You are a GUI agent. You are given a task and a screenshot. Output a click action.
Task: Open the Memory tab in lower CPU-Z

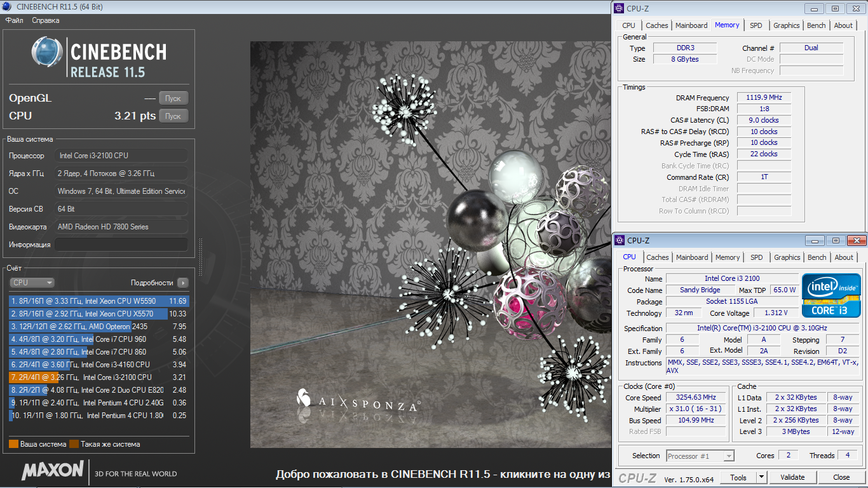click(x=728, y=257)
